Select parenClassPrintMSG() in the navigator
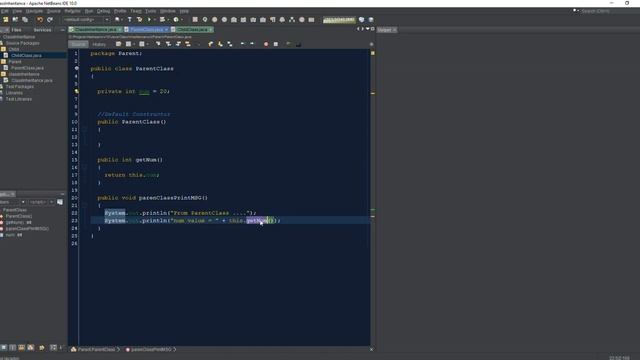 27,229
